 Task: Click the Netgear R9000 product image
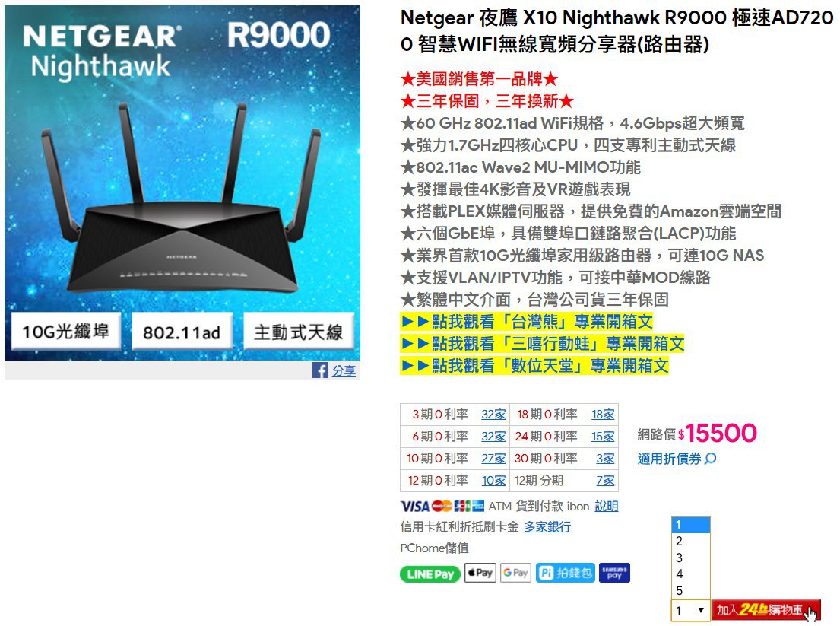(x=182, y=183)
